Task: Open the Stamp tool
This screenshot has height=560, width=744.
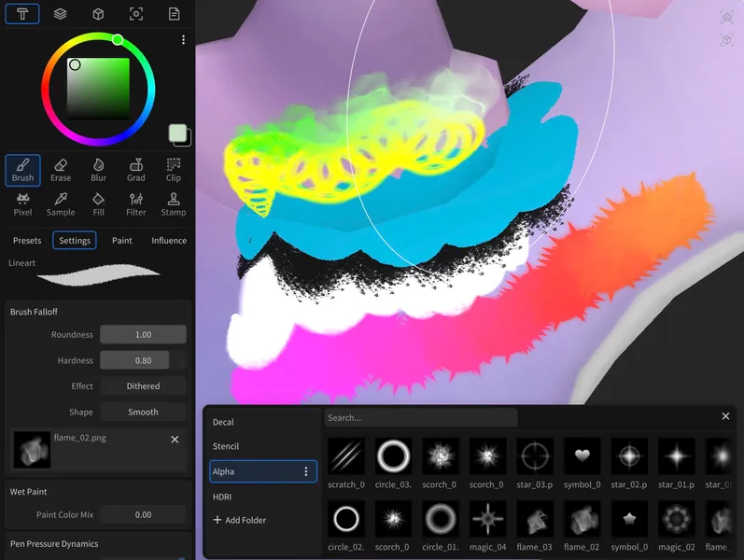Action: tap(174, 204)
